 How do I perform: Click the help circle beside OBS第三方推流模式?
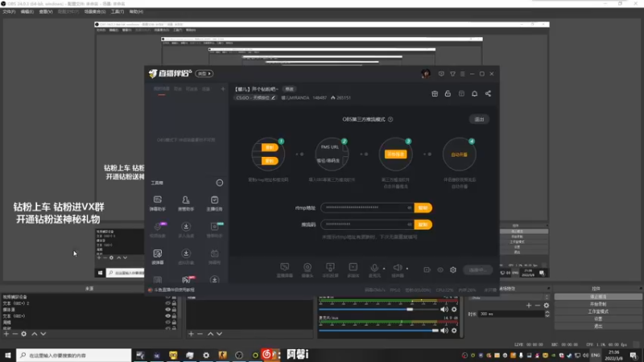(x=390, y=119)
